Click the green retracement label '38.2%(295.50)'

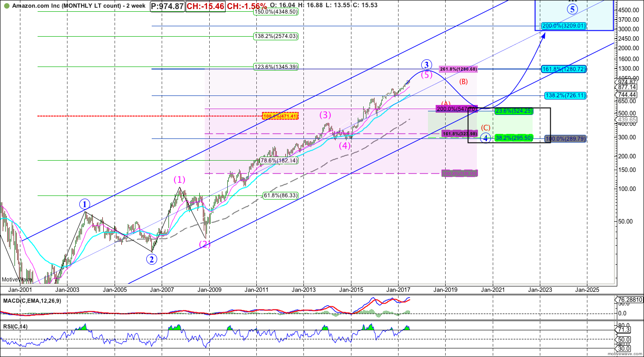point(513,138)
